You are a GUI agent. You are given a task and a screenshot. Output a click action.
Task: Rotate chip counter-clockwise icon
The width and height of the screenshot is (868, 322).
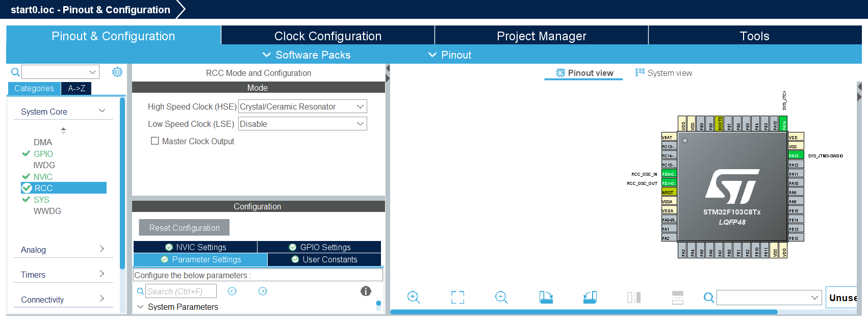pos(590,297)
